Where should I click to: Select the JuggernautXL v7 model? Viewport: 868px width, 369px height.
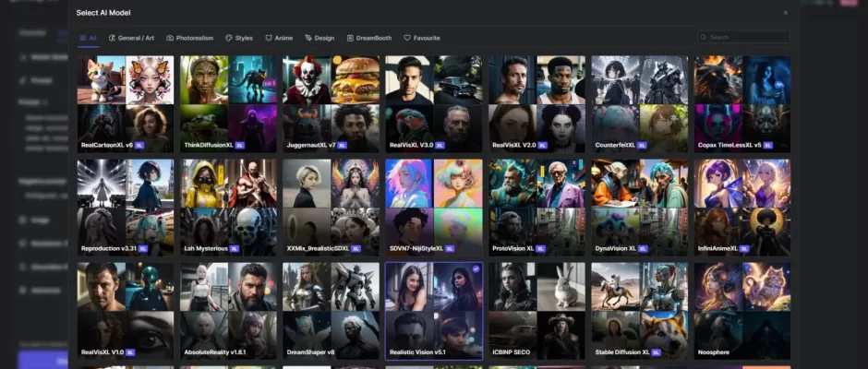(x=331, y=104)
